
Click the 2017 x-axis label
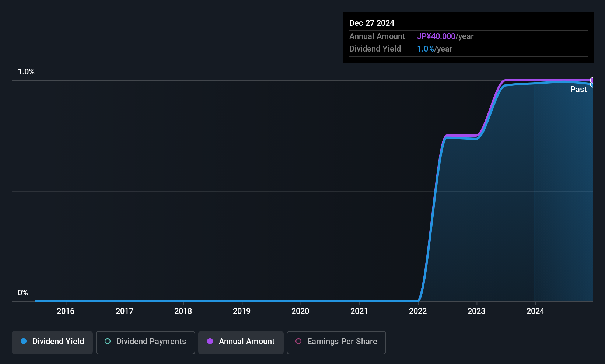pos(125,311)
